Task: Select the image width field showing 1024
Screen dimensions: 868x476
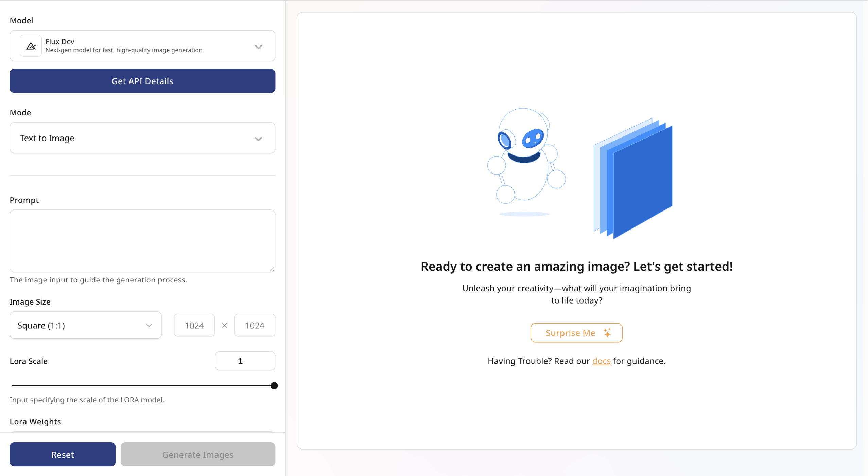Action: [194, 325]
